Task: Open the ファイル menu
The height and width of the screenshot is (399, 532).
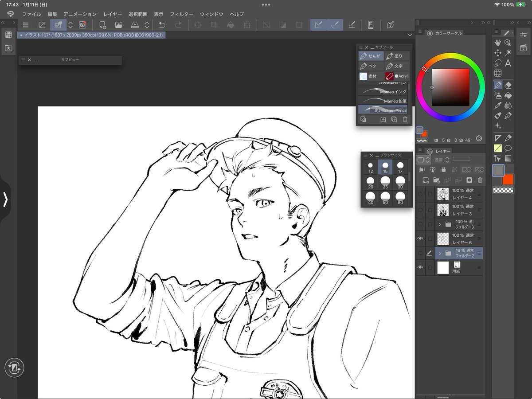Action: click(31, 14)
